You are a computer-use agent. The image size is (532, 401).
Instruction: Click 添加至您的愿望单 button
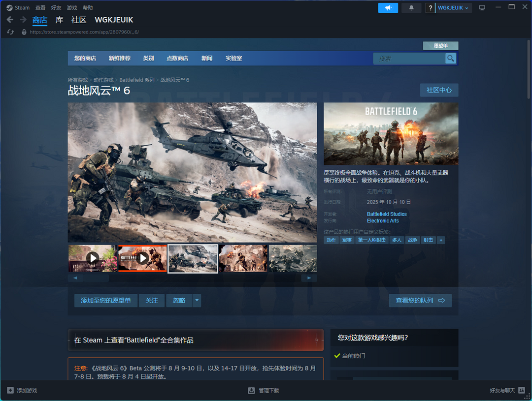[x=106, y=300]
